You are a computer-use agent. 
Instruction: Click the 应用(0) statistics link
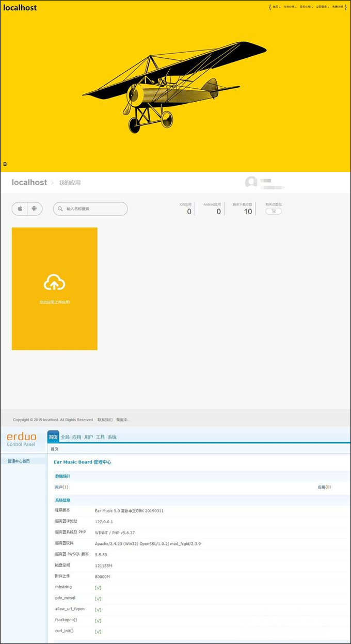(324, 487)
